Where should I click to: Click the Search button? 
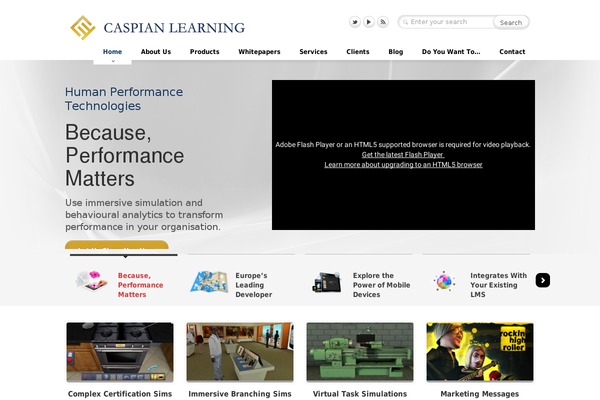point(511,22)
